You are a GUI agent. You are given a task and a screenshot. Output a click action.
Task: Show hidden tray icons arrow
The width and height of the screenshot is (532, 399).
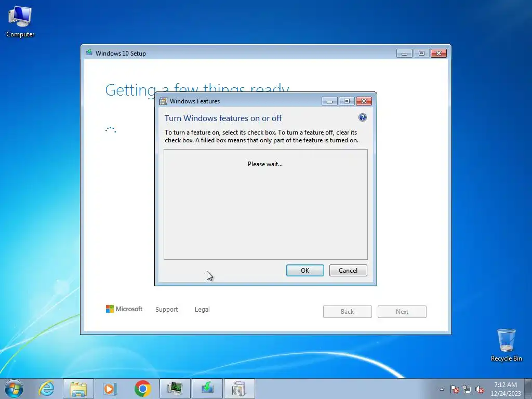pos(442,389)
